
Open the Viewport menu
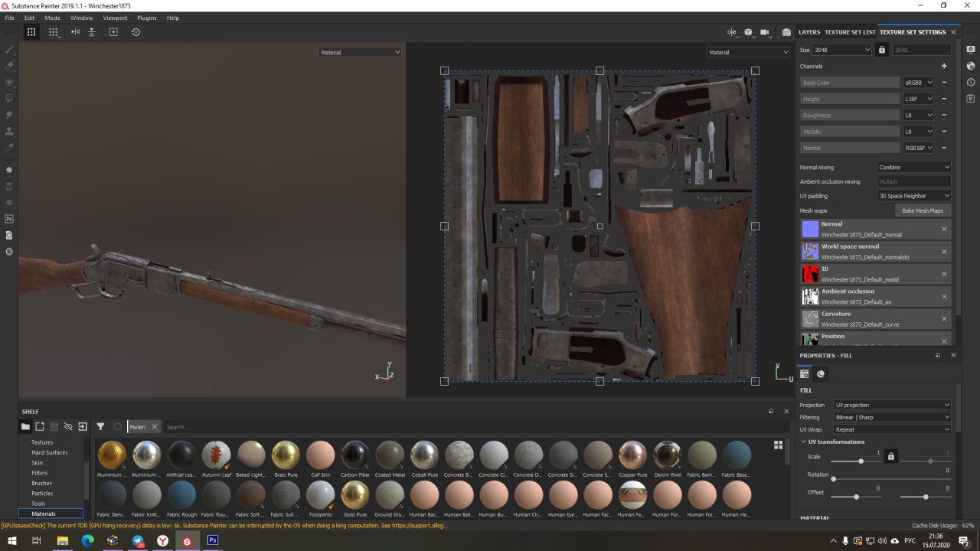point(115,18)
